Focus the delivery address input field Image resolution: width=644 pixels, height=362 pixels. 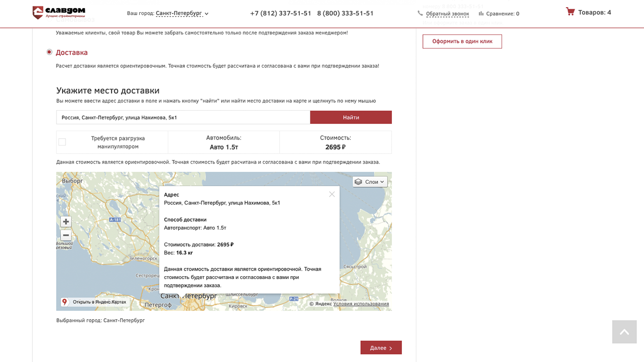coord(183,117)
